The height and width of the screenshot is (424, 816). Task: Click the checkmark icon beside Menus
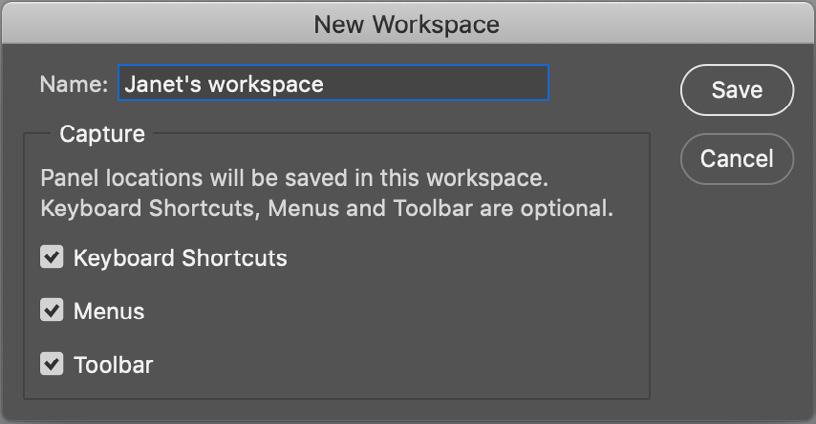(52, 310)
